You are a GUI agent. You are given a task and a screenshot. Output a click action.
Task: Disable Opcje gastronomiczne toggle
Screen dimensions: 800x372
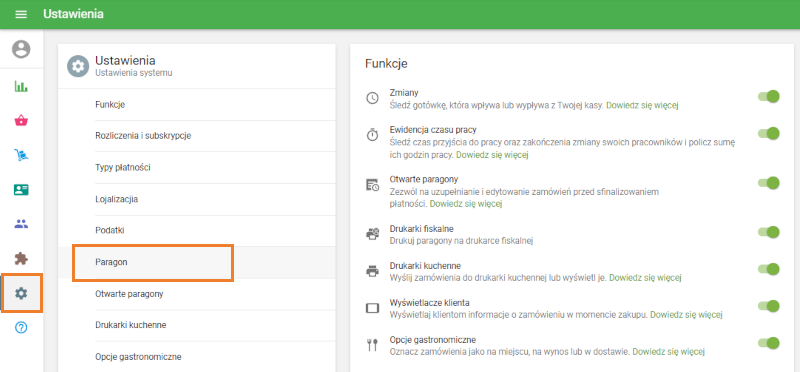coord(769,343)
